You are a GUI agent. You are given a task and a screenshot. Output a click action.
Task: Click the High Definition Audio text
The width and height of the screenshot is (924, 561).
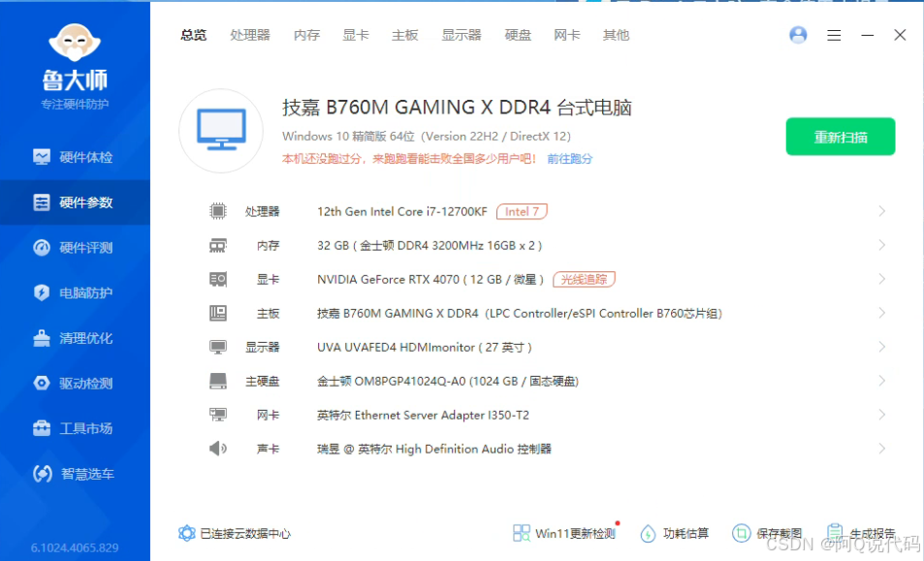pos(455,450)
